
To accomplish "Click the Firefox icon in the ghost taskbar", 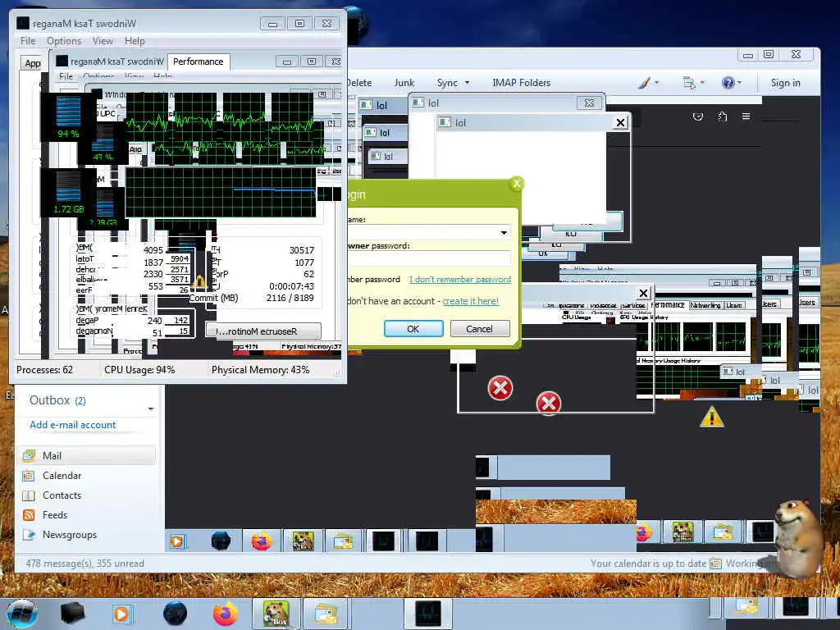I will (262, 541).
